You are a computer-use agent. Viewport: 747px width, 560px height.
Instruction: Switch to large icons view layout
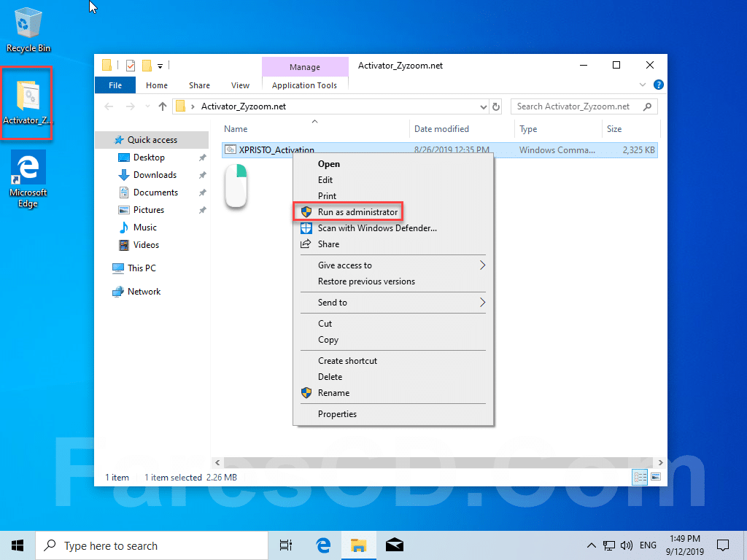tap(656, 477)
